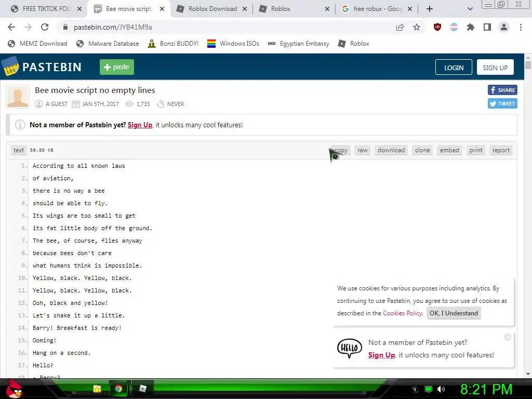Viewport: 532px width, 399px height.
Task: Go back with the browser back arrow
Action: tap(11, 27)
